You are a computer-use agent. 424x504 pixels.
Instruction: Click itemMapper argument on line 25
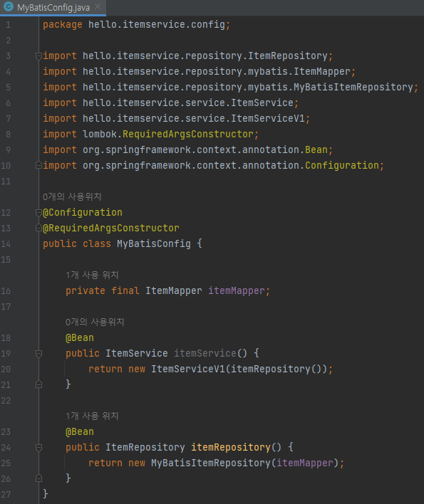pyautogui.click(x=305, y=463)
